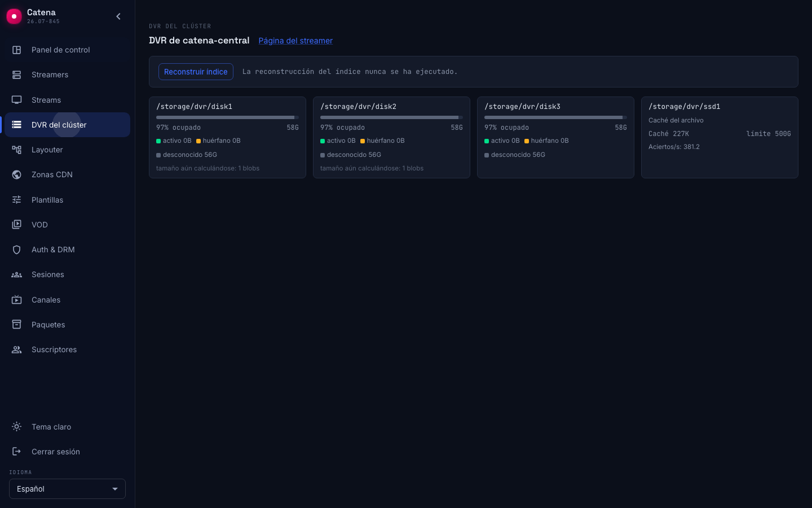Click the /storage/dvr/disk1 usage bar

coord(227,117)
